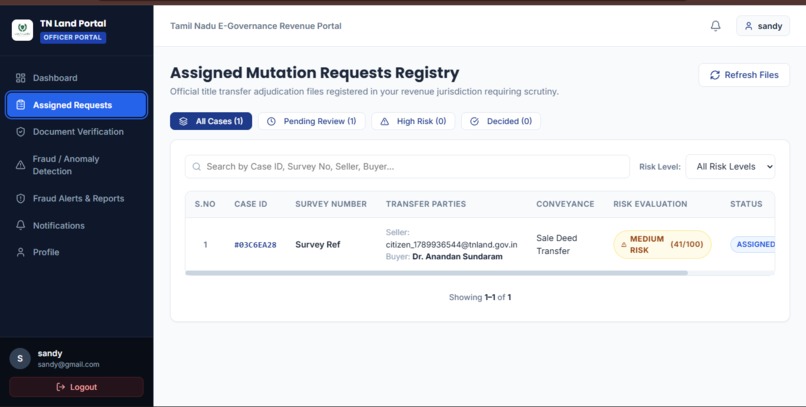The width and height of the screenshot is (806, 407).
Task: Click the Refresh Files button
Action: (x=744, y=75)
